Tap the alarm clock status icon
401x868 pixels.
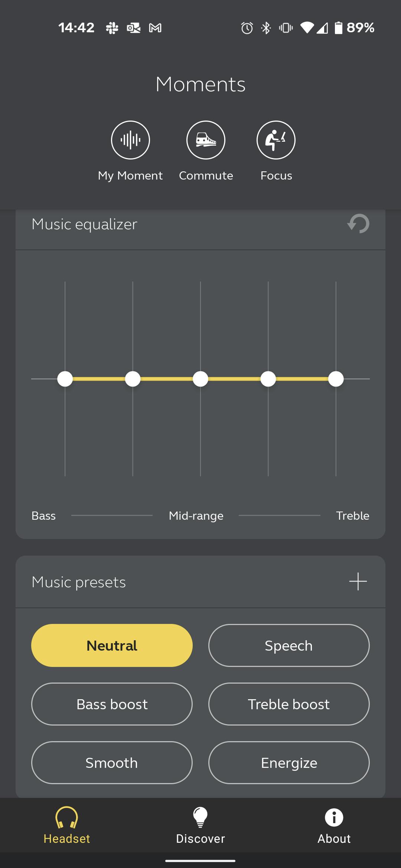click(x=247, y=28)
